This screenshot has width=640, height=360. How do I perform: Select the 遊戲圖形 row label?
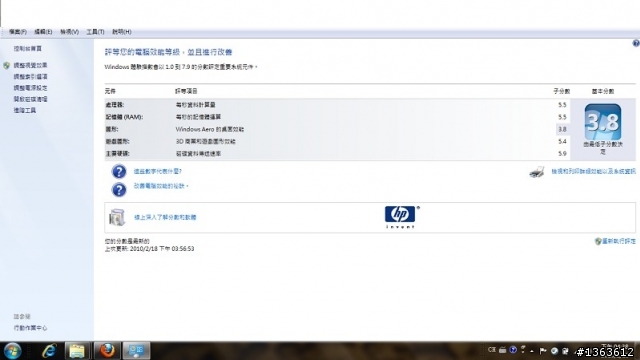click(x=117, y=142)
